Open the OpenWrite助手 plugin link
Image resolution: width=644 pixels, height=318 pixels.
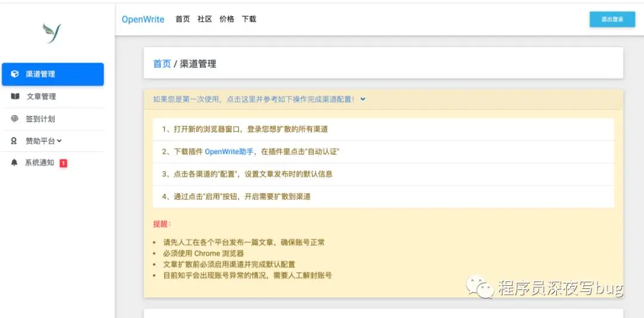pyautogui.click(x=229, y=152)
